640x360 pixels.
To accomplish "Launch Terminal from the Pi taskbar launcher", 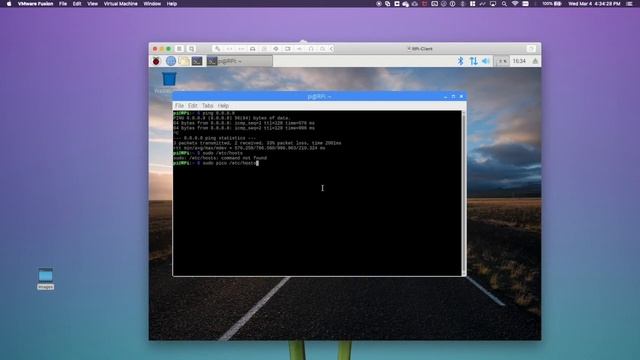I will coord(197,61).
